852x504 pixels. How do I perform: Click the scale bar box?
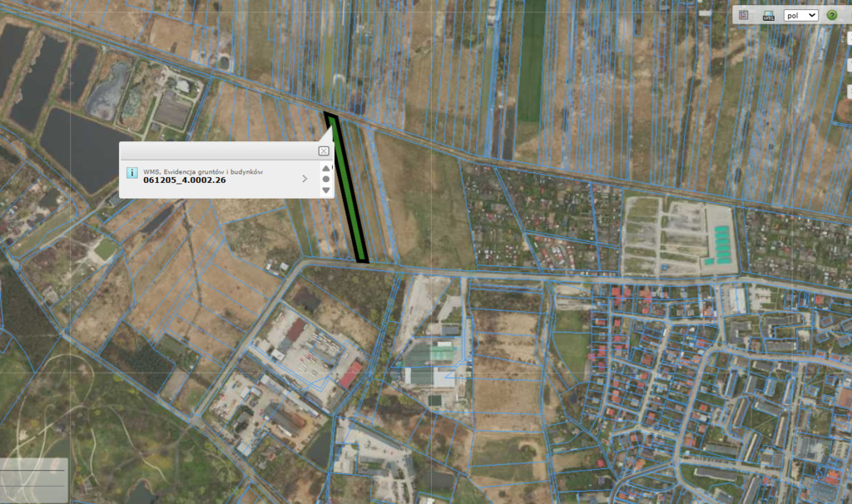33,480
